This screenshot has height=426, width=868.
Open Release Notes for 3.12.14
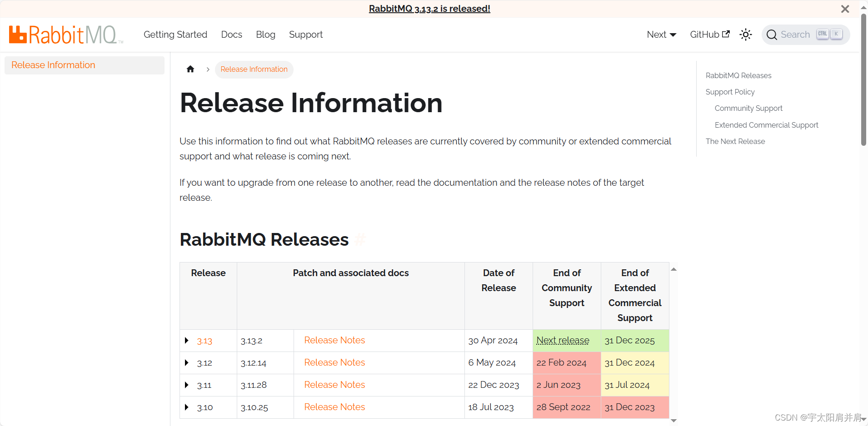click(334, 362)
